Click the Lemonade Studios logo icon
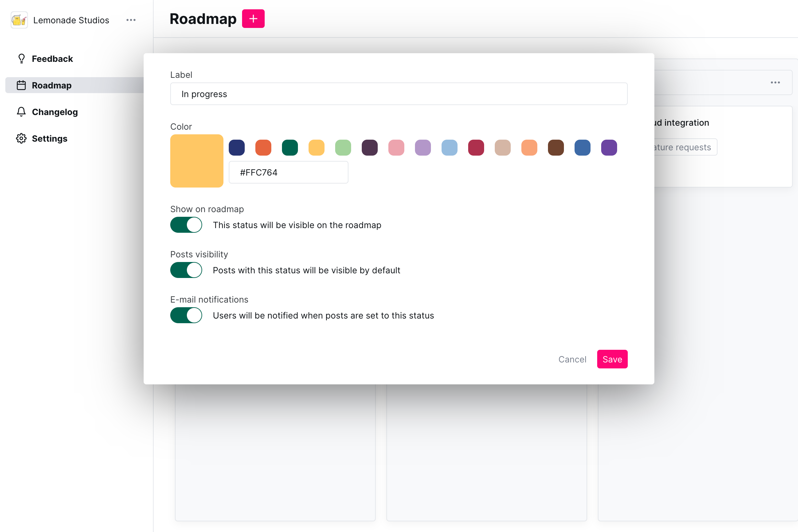The image size is (798, 532). pyautogui.click(x=19, y=20)
